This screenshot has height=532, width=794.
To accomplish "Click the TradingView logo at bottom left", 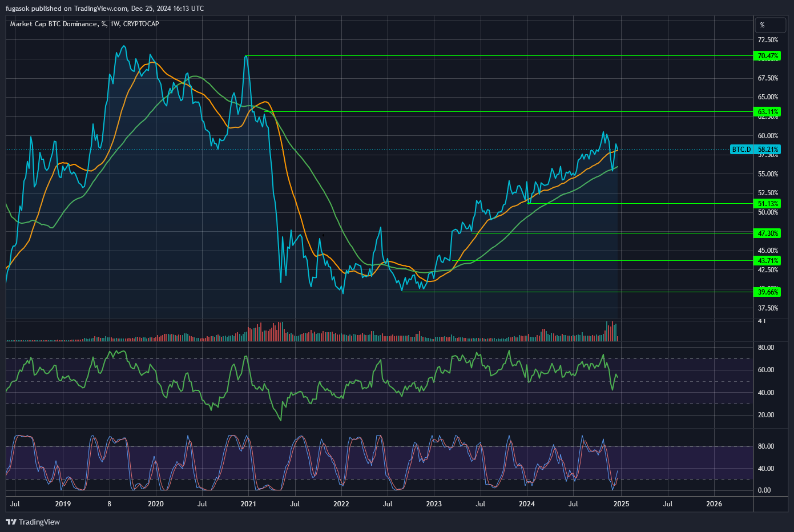I will 33,522.
